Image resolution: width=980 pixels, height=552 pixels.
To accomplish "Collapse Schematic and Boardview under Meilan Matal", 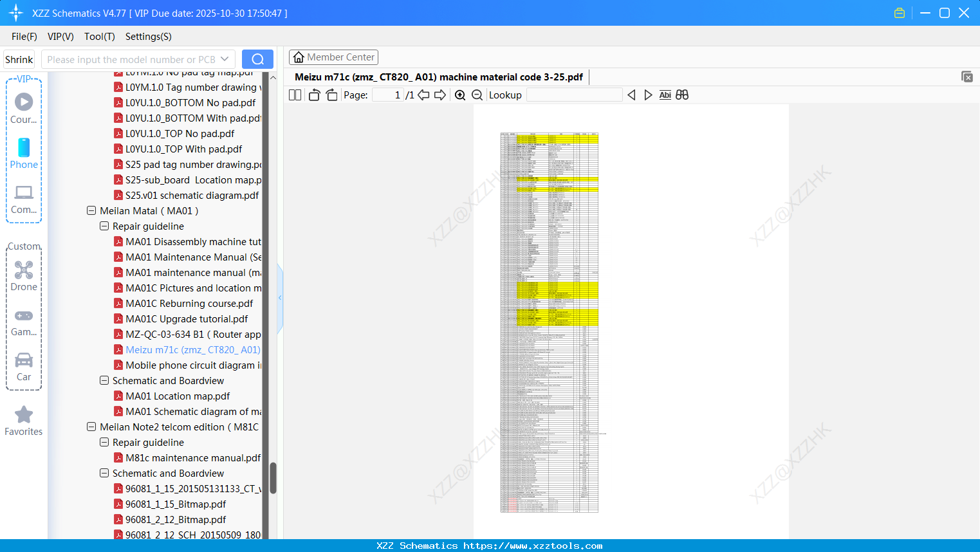I will tap(104, 381).
